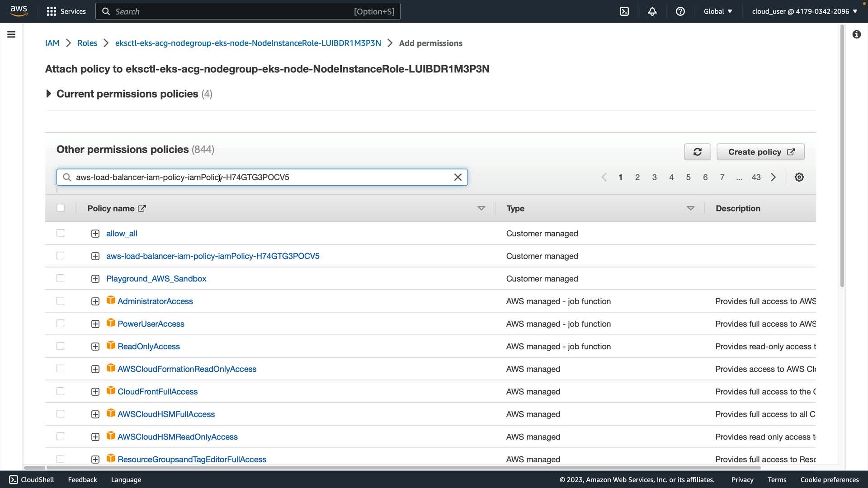Open the PowerUserAccess policy link
Screen dimensions: 868x488
[151, 324]
